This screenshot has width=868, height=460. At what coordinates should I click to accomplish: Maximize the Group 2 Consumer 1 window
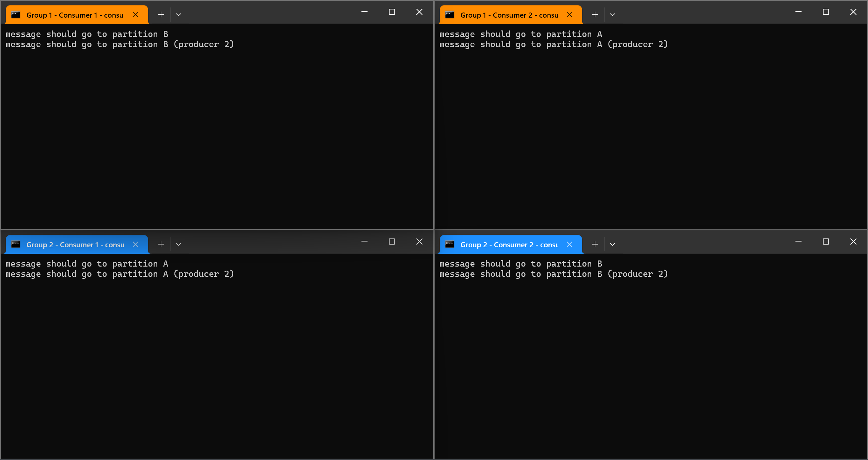click(392, 242)
